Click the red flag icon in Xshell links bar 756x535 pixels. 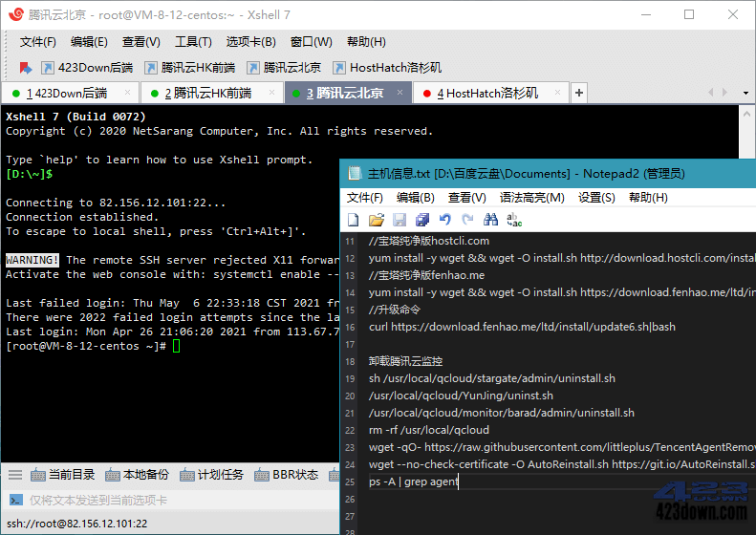[25, 68]
